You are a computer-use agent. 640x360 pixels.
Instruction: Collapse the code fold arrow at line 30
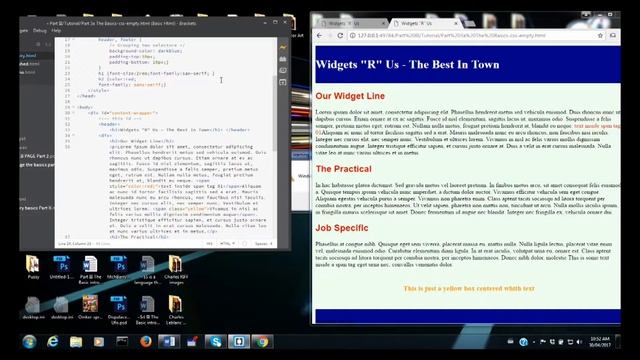[73, 113]
